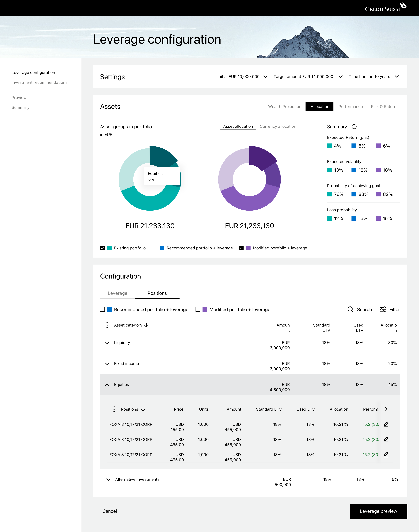Click the Credit Suisse logo
Image resolution: width=419 pixels, height=532 pixels.
pyautogui.click(x=386, y=7)
